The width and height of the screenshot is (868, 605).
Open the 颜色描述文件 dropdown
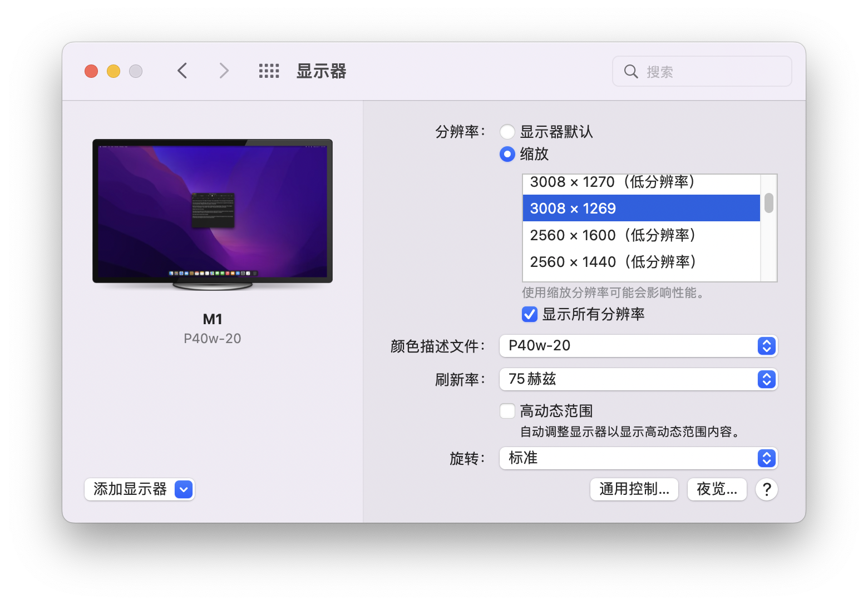tap(638, 346)
